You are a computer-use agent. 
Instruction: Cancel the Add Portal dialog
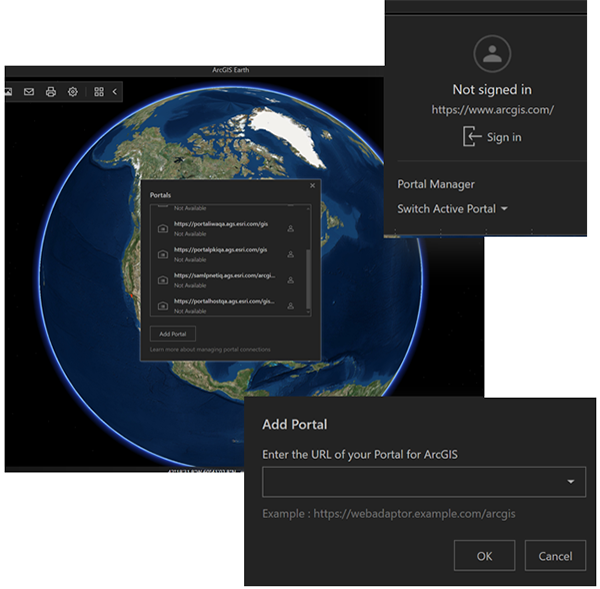click(555, 556)
